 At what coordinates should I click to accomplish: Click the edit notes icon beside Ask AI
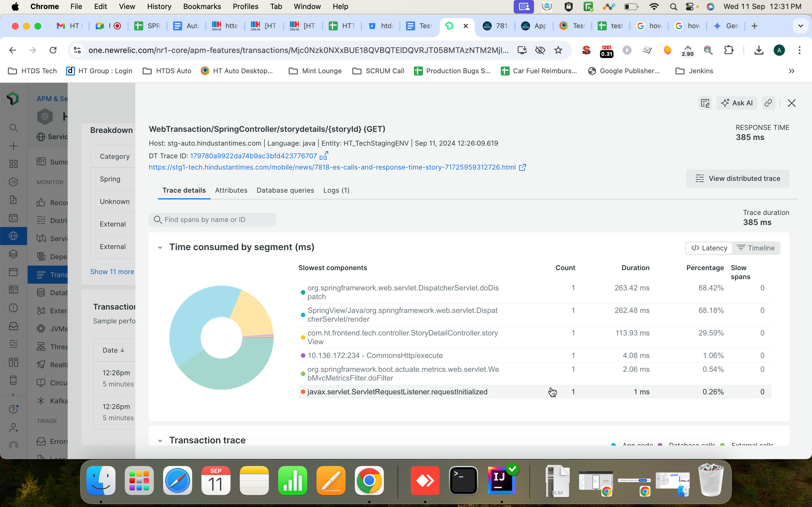point(705,103)
